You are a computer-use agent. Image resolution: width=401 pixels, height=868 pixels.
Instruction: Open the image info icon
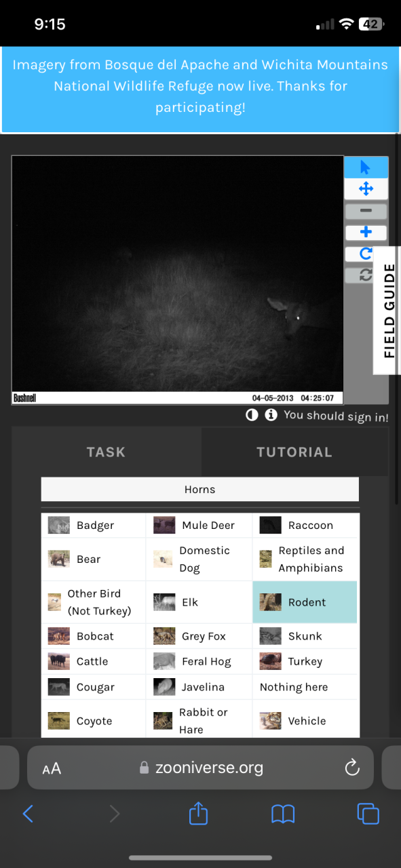[x=271, y=414]
